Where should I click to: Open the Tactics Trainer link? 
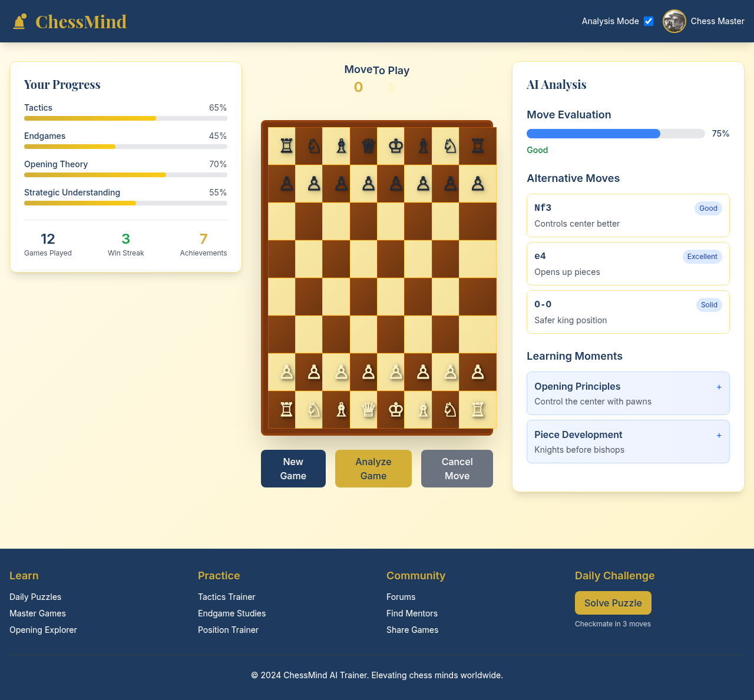[x=226, y=597]
